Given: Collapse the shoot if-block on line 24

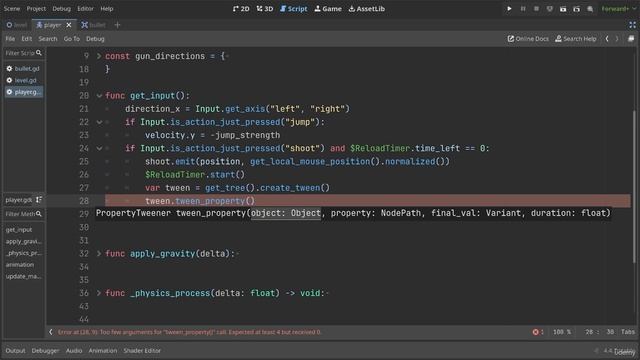Looking at the screenshot, I should 99,149.
